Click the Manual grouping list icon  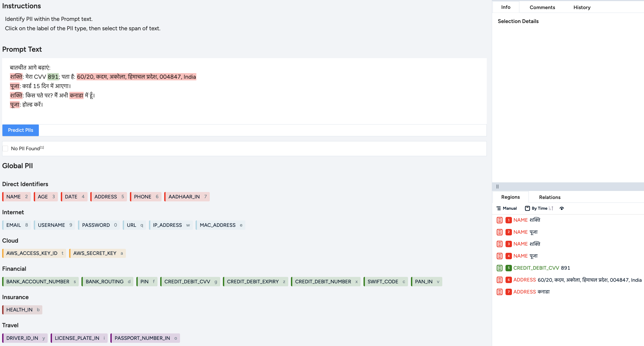pyautogui.click(x=499, y=208)
